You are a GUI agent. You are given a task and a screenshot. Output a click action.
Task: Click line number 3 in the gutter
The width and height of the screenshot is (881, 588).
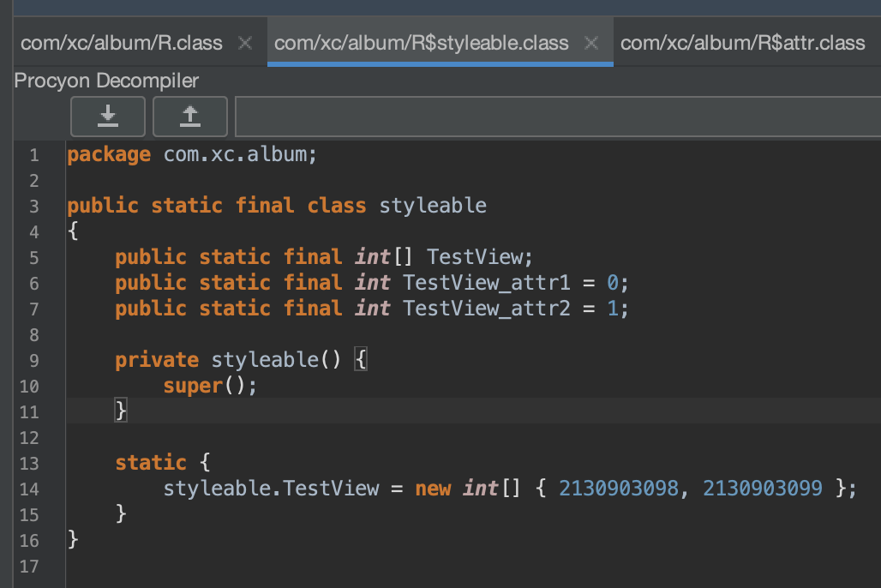click(x=33, y=207)
